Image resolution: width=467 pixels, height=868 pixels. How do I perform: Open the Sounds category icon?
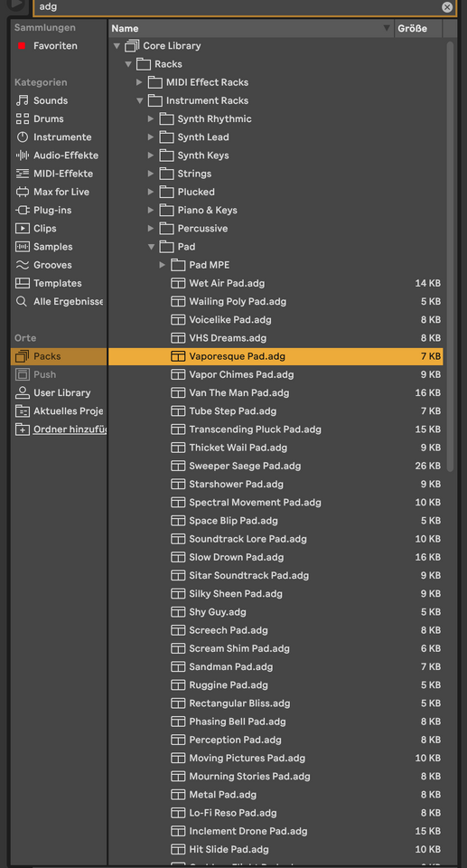23,100
